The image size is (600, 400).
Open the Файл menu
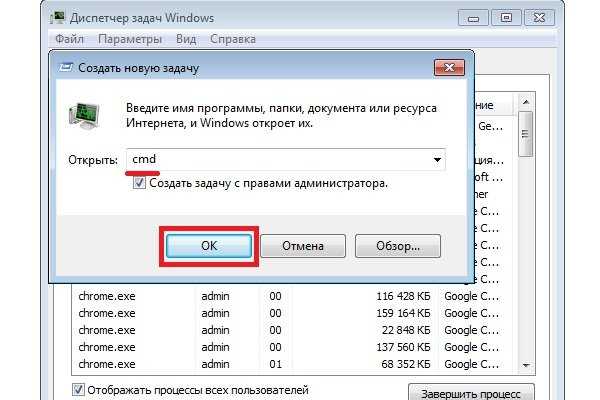[69, 39]
